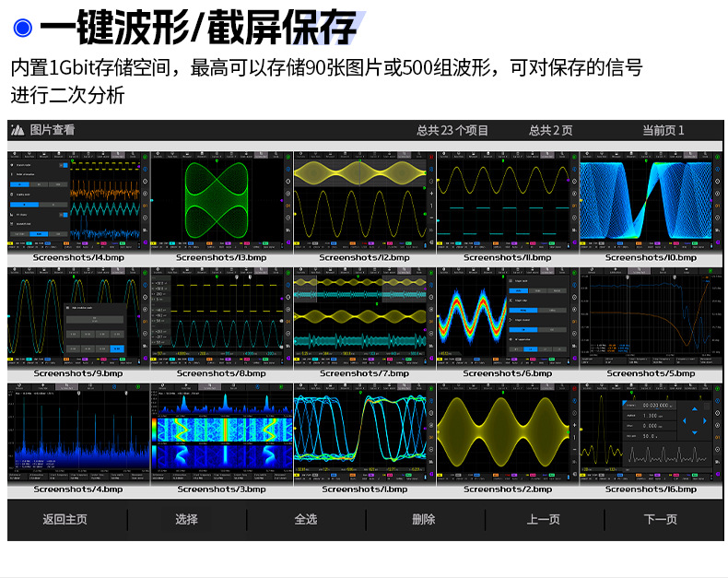The height and width of the screenshot is (578, 728).
Task: Open the Screenshots/14.bmp thumbnail
Action: pos(78,202)
